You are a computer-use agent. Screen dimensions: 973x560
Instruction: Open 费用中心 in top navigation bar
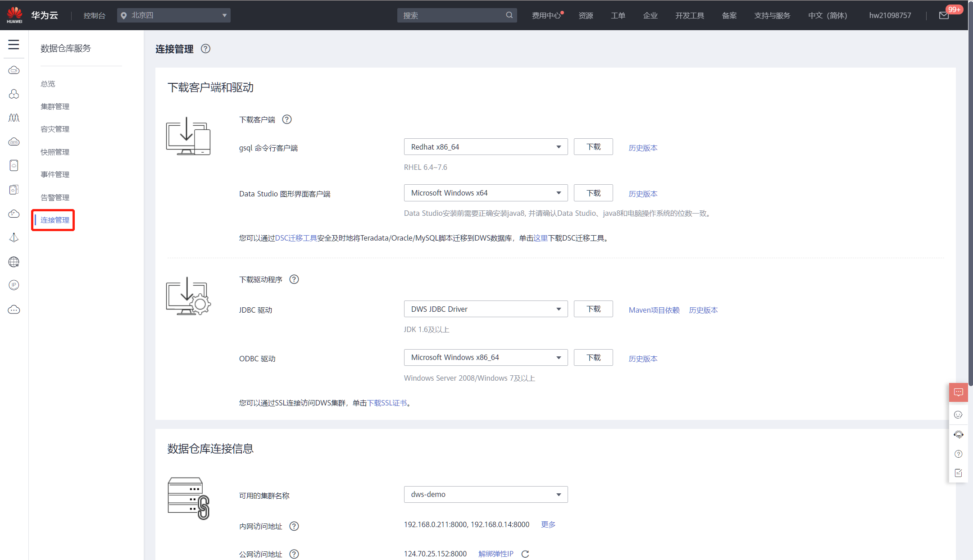[x=546, y=16]
